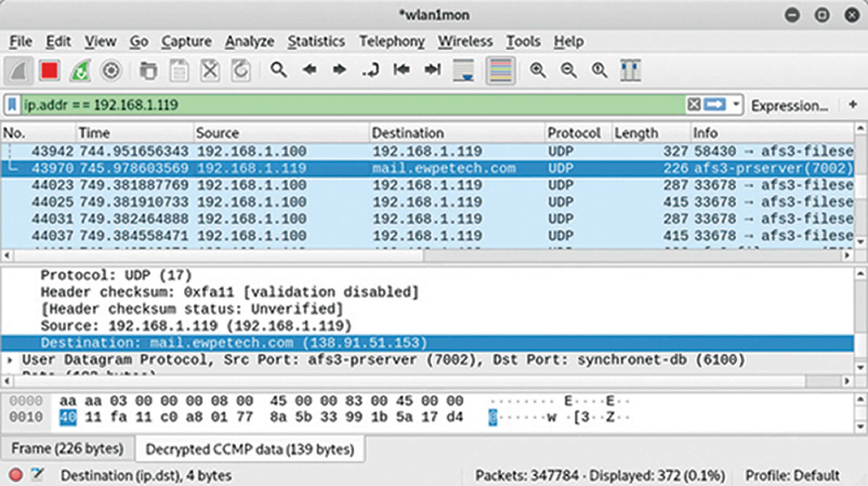Select the Header checksum 0xfa11 line
868x486 pixels.
tap(229, 292)
